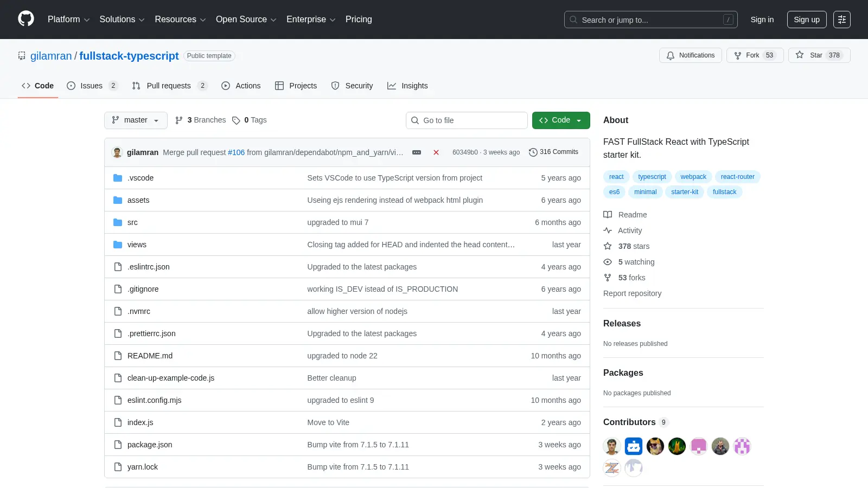Switch to the Code tab

[x=38, y=86]
